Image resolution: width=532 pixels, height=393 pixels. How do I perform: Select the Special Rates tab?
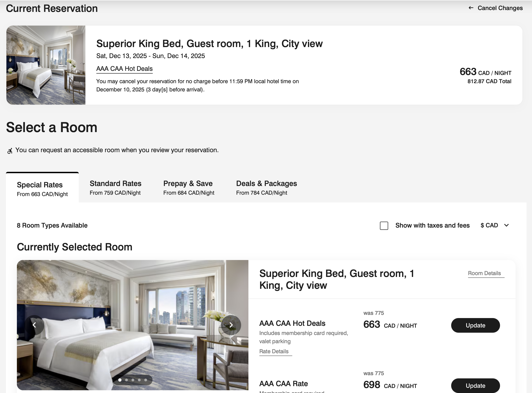tap(42, 189)
